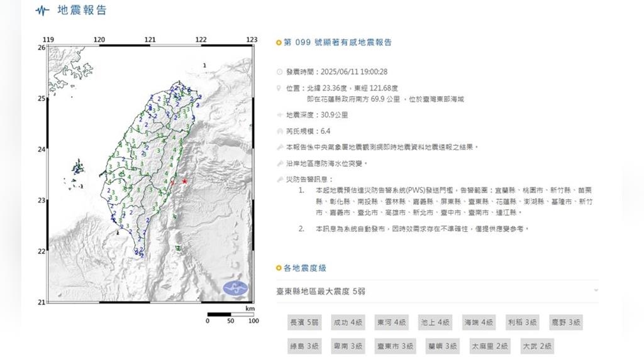
Task: Click the depth icon beside 地震深度
Action: pyautogui.click(x=280, y=116)
